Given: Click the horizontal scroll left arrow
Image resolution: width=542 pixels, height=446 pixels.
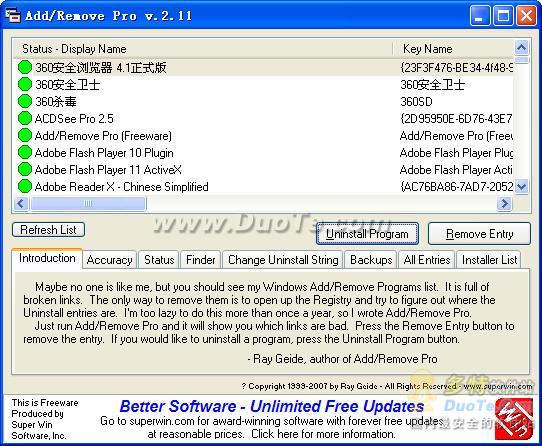Looking at the screenshot, I should click(21, 203).
